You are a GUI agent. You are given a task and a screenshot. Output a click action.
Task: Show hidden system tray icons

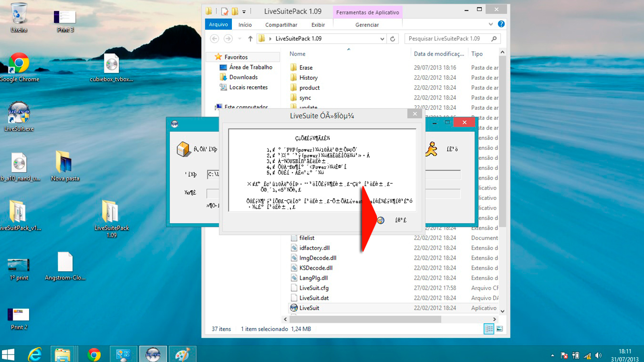coord(553,355)
